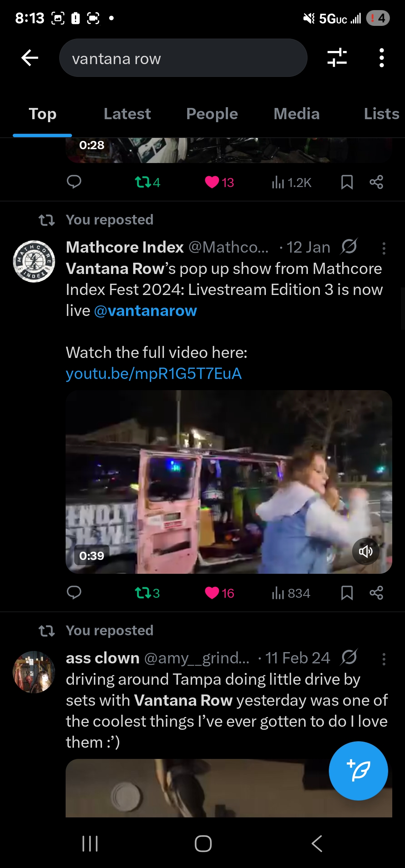Reply to the Mathcore Index post
The height and width of the screenshot is (868, 405).
point(74,593)
